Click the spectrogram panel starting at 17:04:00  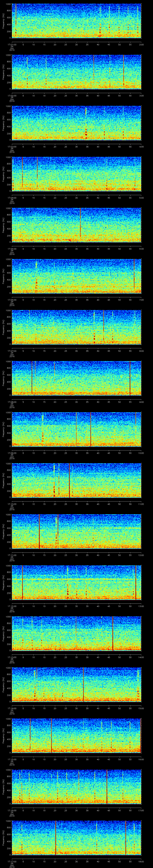tap(77, 174)
